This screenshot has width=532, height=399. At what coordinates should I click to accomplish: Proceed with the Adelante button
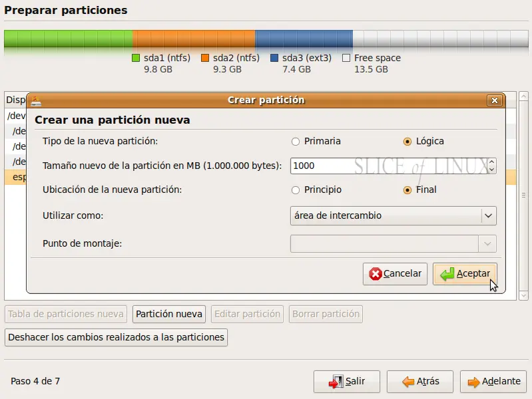493,381
